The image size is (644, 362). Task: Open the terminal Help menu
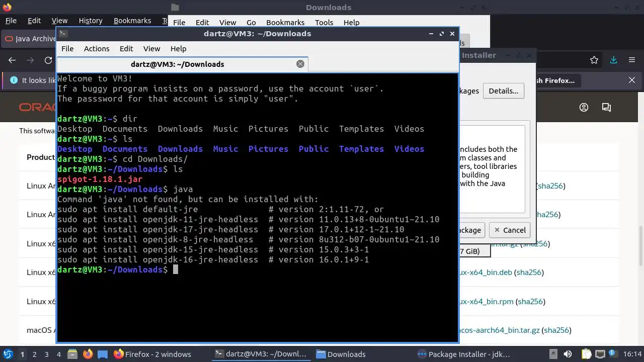(179, 49)
